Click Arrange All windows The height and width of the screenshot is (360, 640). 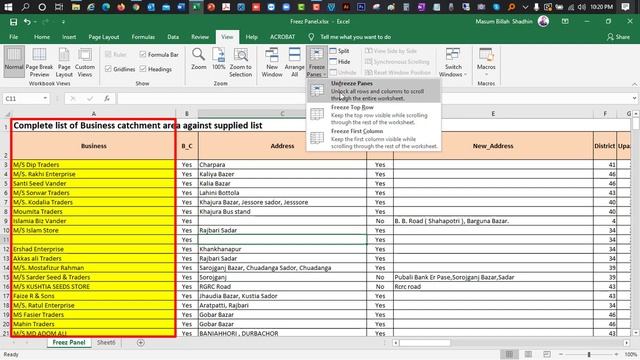(294, 62)
